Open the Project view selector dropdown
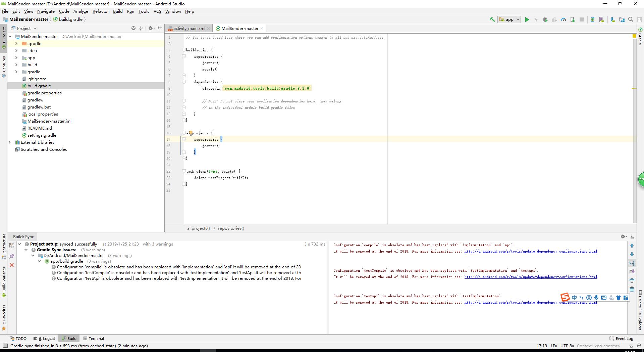The image size is (644, 352). coord(23,28)
